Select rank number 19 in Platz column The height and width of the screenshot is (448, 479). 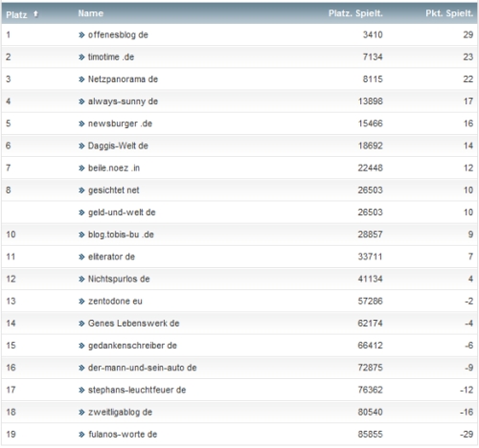11,435
